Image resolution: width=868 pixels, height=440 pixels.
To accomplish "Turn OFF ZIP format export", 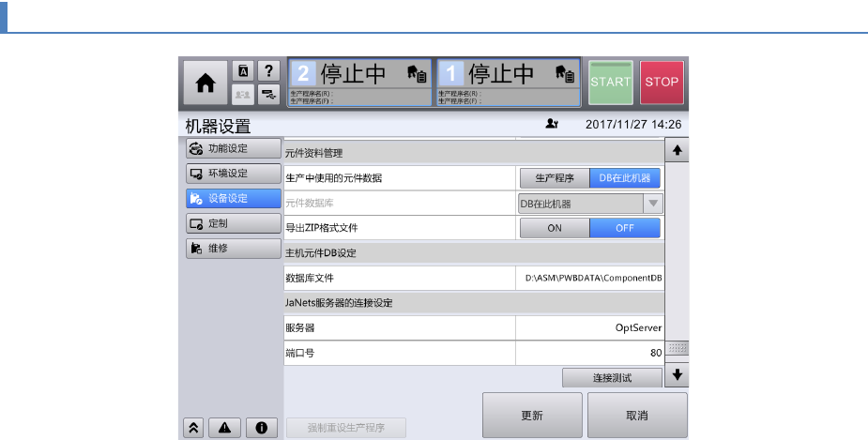I will (625, 228).
